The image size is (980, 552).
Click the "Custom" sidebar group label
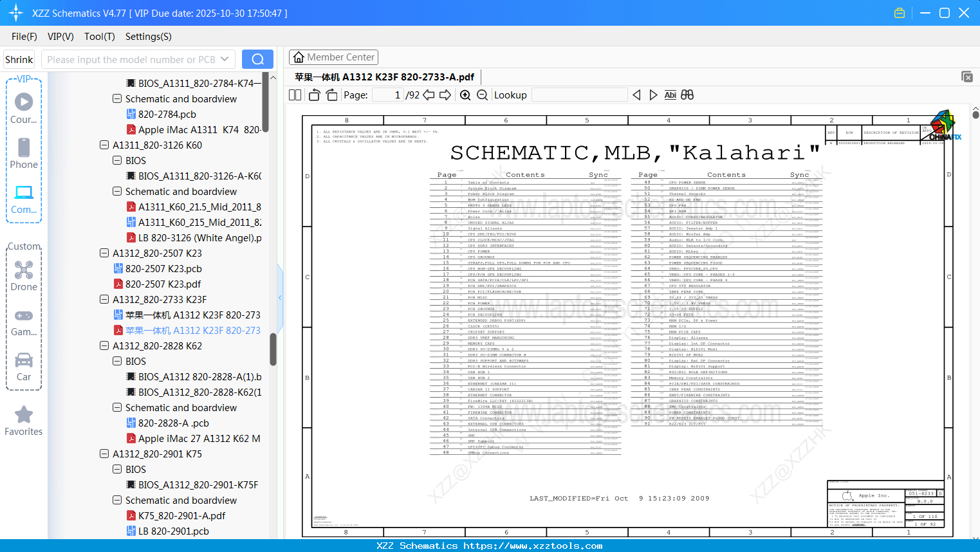click(x=24, y=246)
